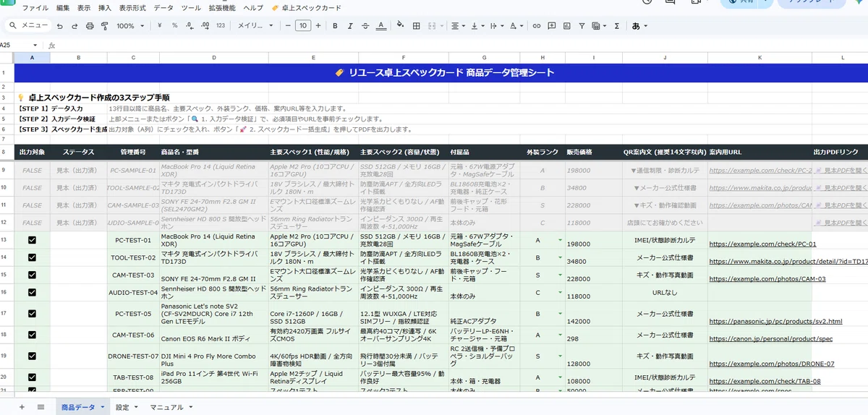Click the insert link icon
The width and height of the screenshot is (868, 415).
pyautogui.click(x=536, y=25)
